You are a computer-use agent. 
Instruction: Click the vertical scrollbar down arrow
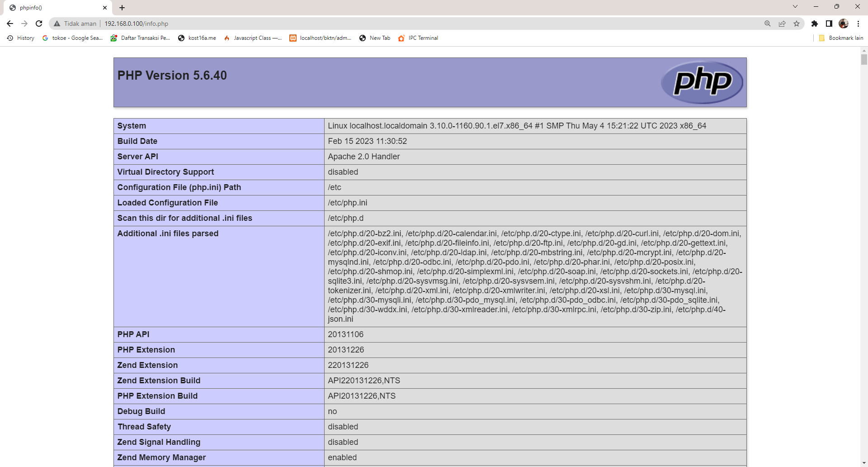864,463
